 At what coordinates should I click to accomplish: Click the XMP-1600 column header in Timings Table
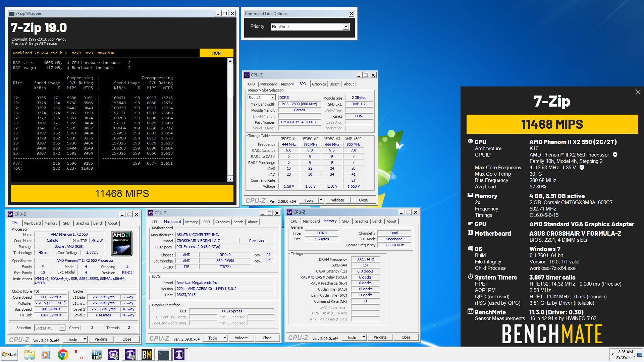point(353,139)
